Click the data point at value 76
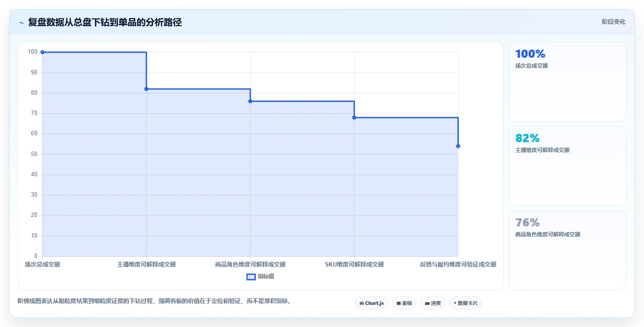Screen dimensions: 644x327 coord(250,101)
